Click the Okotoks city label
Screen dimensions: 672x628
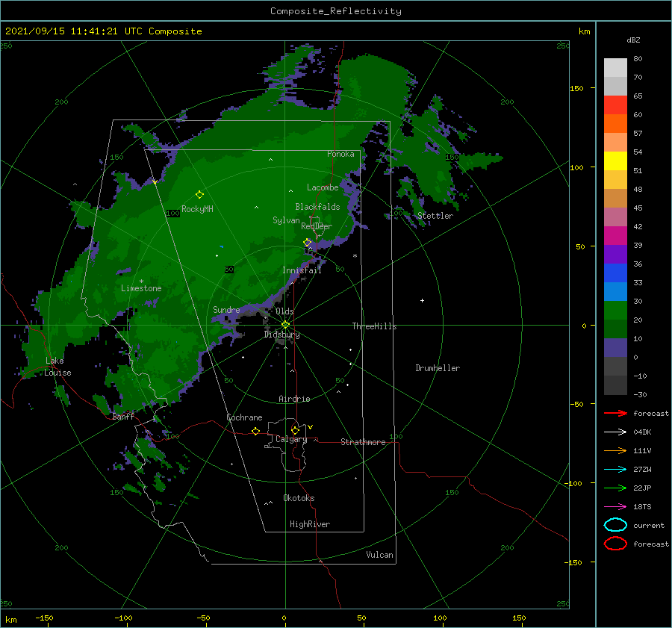click(x=299, y=498)
